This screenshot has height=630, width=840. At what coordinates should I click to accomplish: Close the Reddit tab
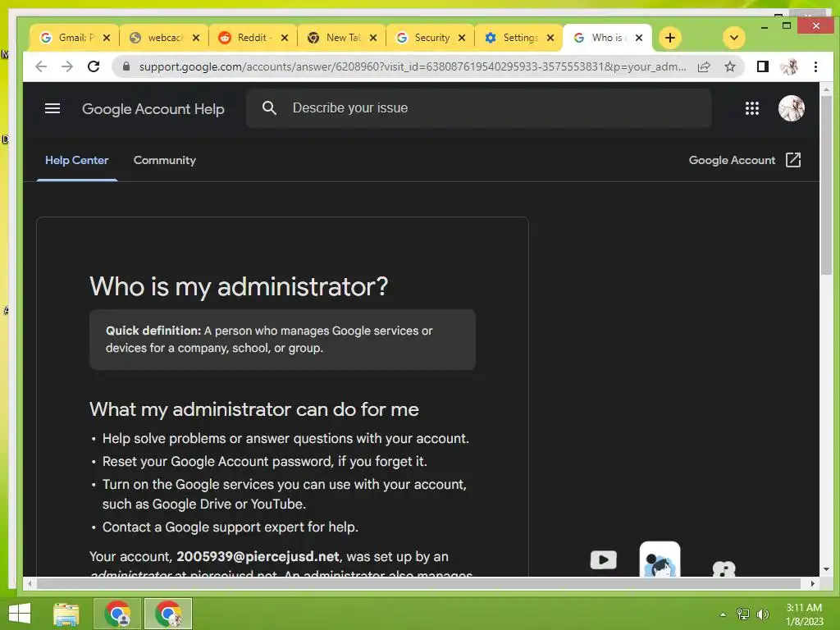285,38
